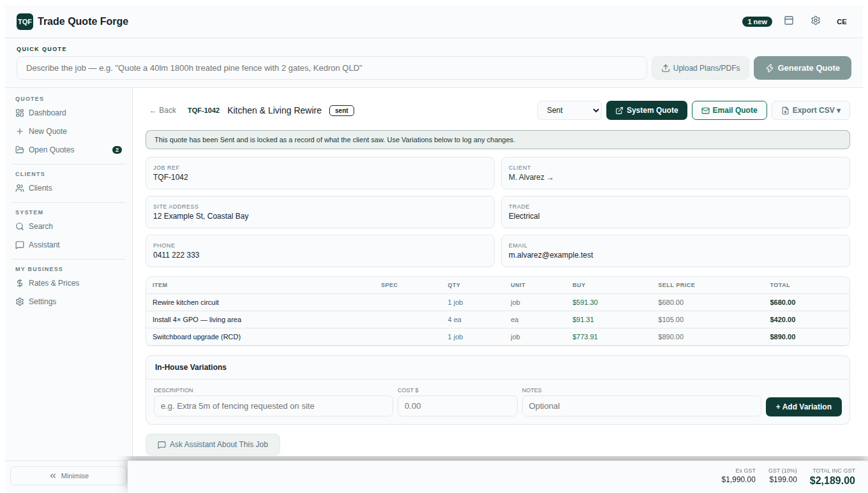Viewport: 868px width, 493px height.
Task: Click buy price $91.31
Action: coord(583,320)
